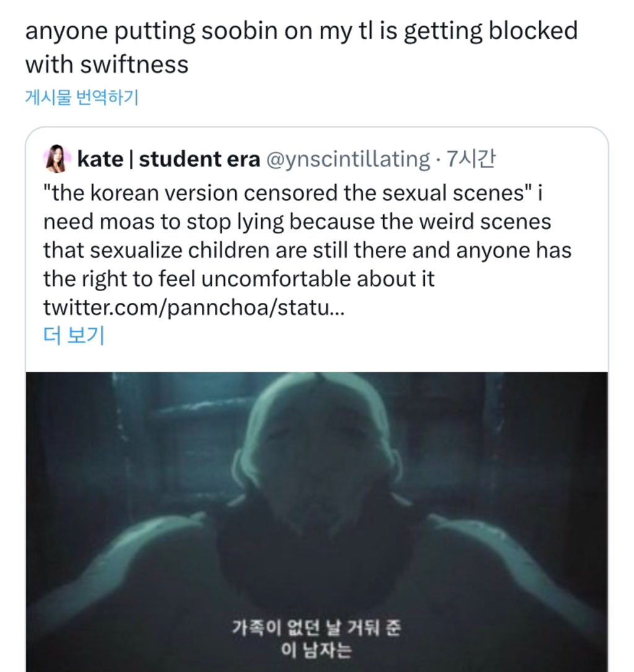Click the 게시물 번역하기 translate post link
Screen dimensions: 634x672
tap(81, 97)
